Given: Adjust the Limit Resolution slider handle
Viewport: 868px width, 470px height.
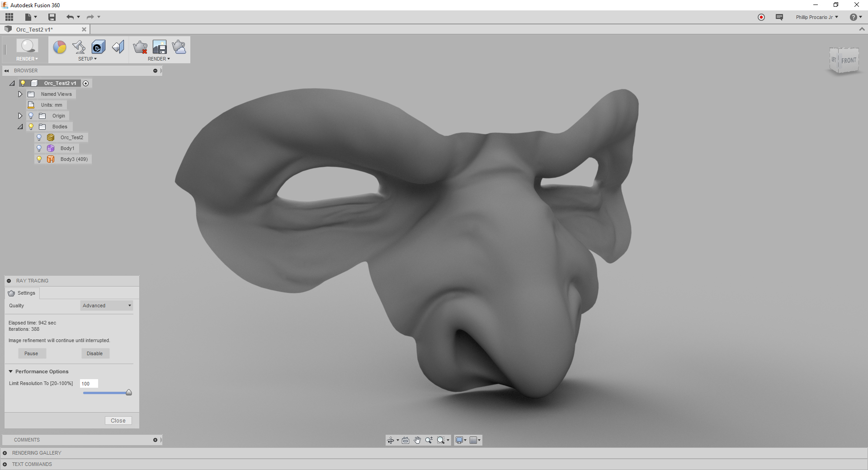Looking at the screenshot, I should click(129, 392).
